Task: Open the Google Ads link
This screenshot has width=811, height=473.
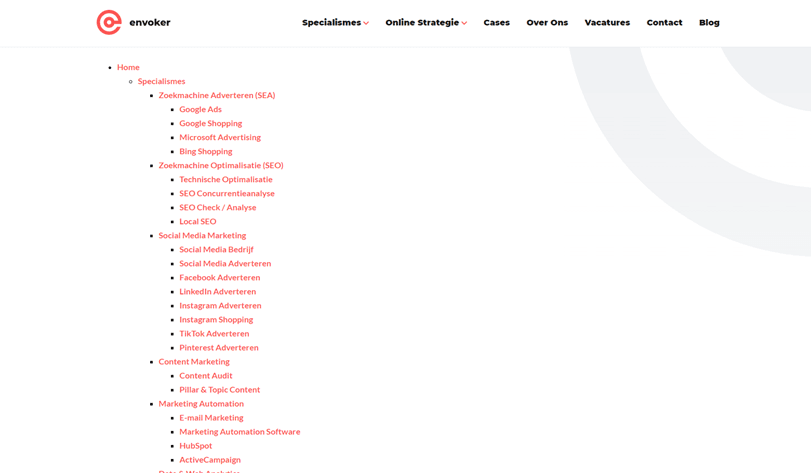Action: click(x=201, y=109)
